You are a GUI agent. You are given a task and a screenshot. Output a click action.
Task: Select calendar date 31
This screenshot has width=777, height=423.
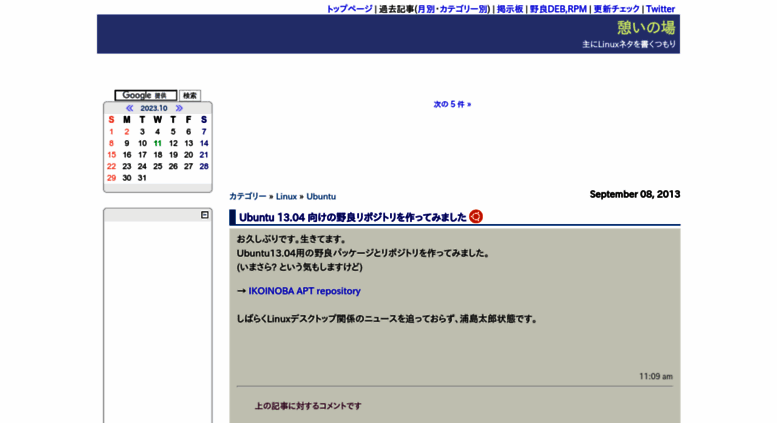142,178
